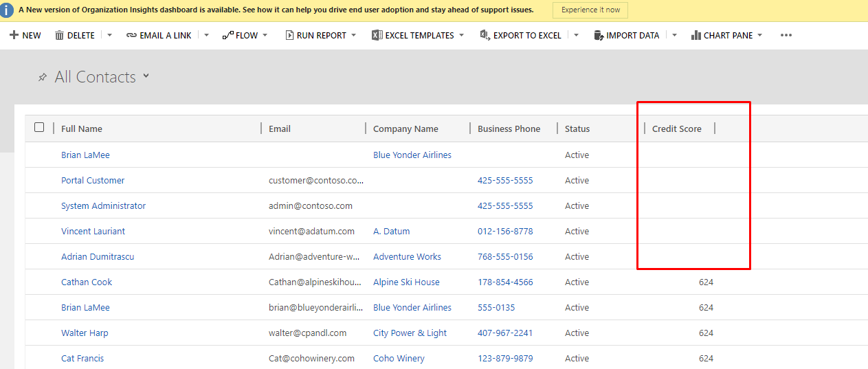This screenshot has width=868, height=369.
Task: Open the Vincent Lauriant contact record
Action: coord(93,232)
